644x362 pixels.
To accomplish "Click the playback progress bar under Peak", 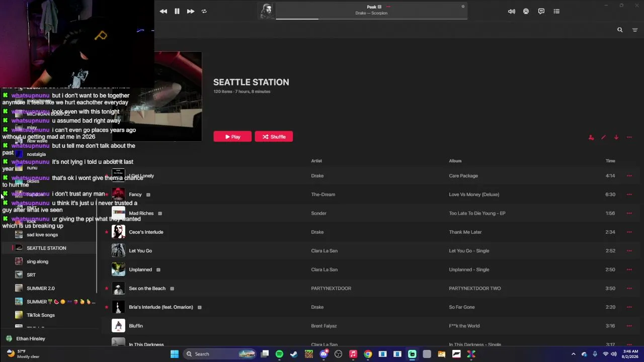I will (371, 19).
